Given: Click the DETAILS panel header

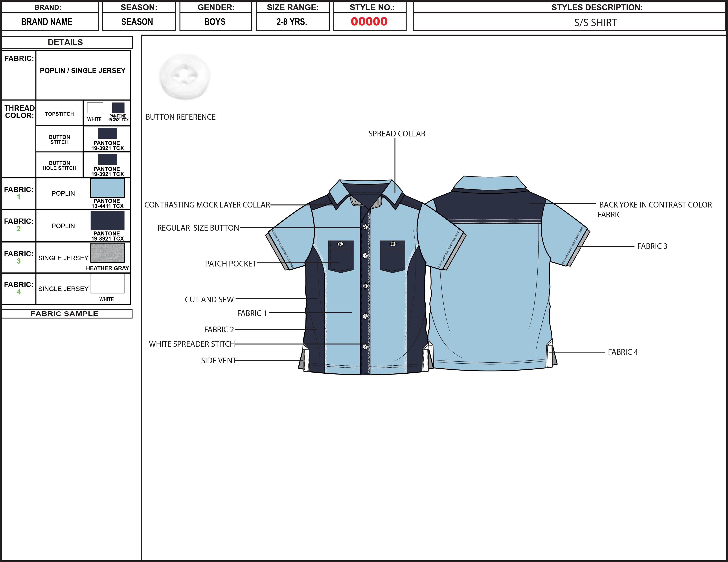Looking at the screenshot, I should point(66,42).
